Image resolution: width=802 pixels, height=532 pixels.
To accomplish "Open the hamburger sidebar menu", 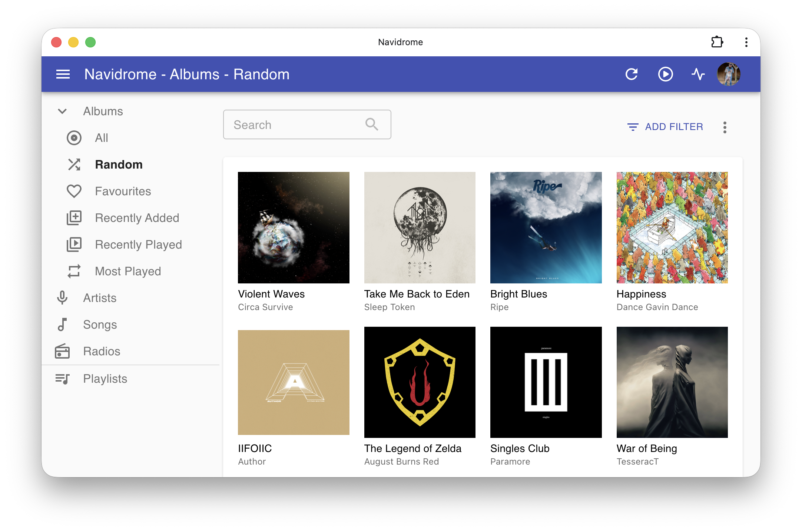I will point(63,74).
